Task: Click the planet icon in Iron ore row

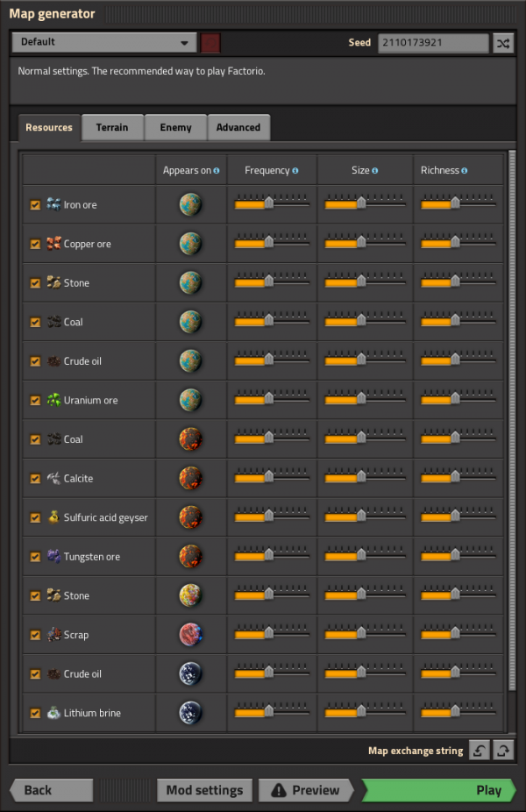Action: coord(190,204)
